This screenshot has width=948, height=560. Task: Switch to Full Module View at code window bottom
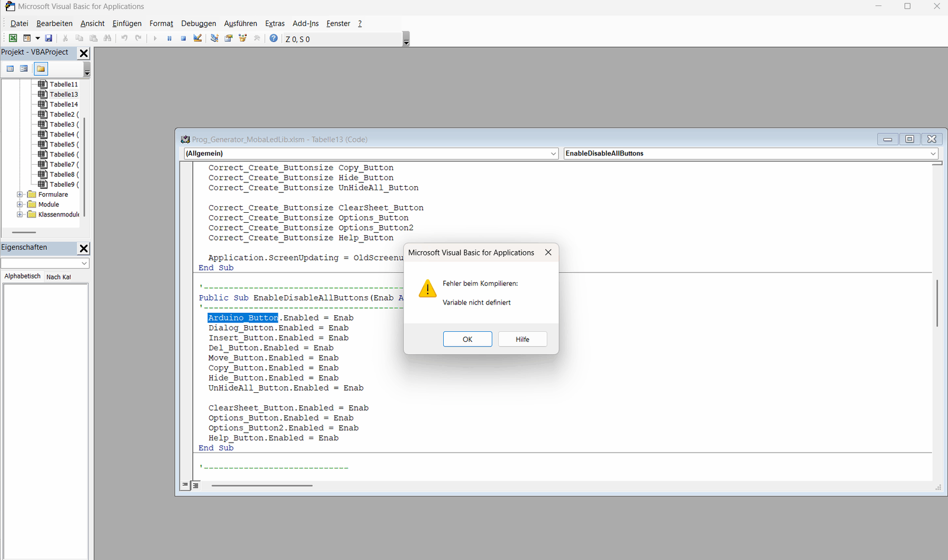point(196,485)
